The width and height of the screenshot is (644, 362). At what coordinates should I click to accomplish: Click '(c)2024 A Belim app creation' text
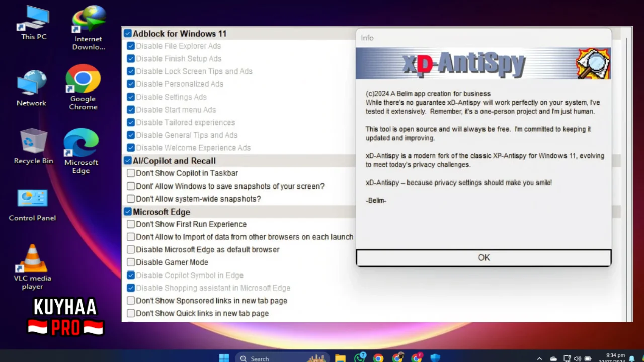point(428,94)
